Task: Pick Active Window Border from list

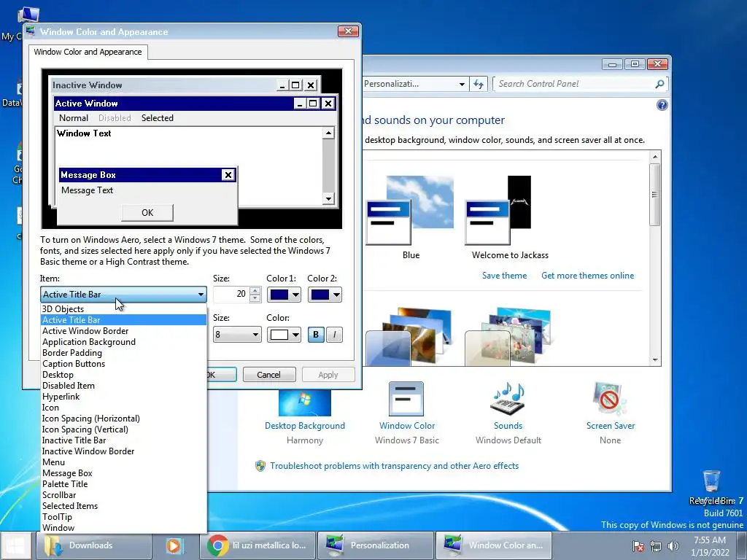Action: (124, 331)
